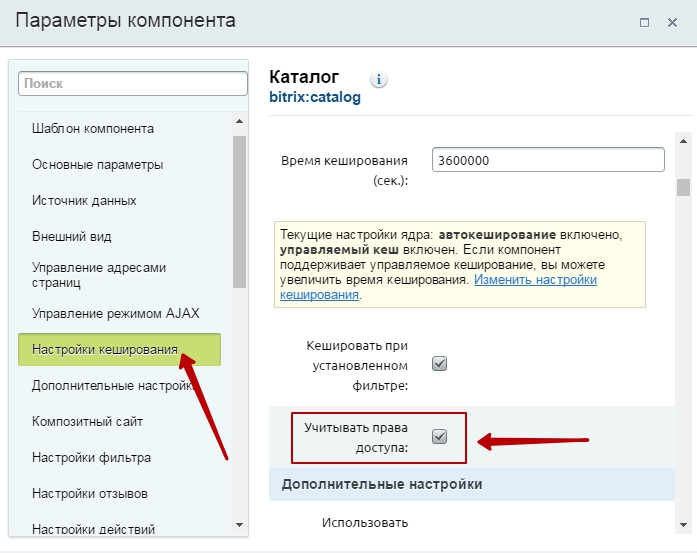
Task: Open Управление адресами страниц section
Action: click(98, 276)
